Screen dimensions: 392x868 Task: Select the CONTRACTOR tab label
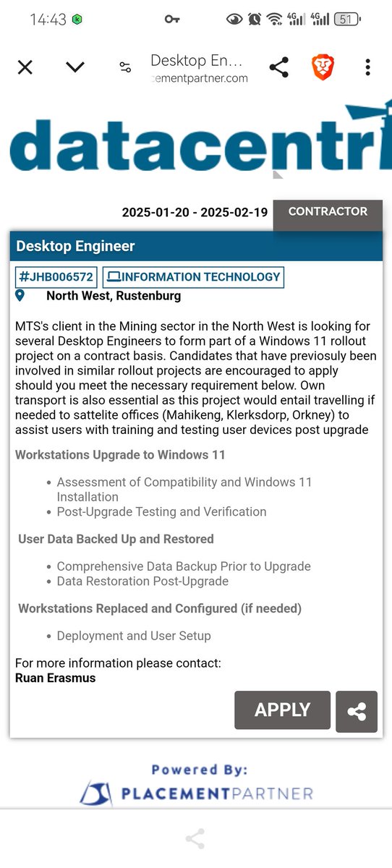point(328,212)
